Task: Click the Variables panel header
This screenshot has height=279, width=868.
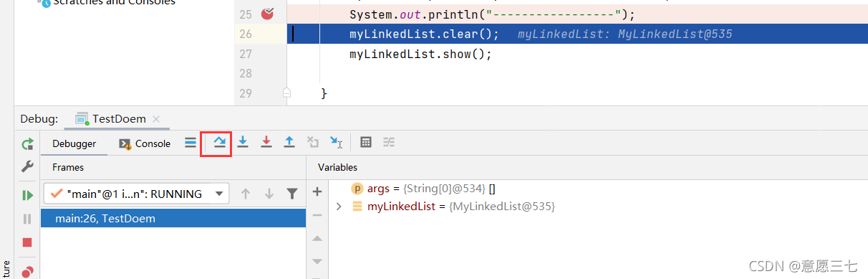Action: [x=337, y=167]
